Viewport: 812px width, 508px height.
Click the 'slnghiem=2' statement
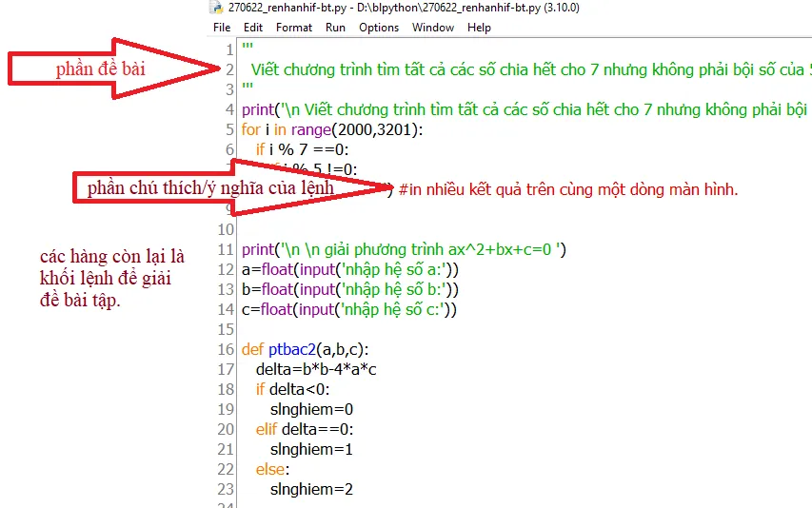point(311,489)
